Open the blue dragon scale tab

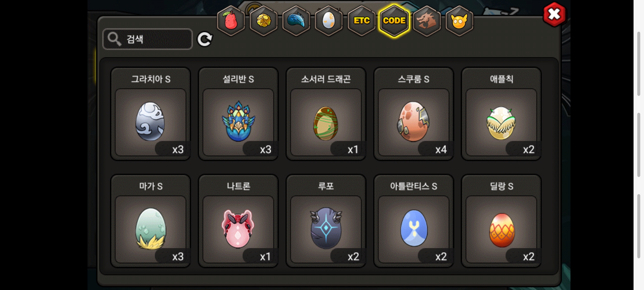pos(296,21)
